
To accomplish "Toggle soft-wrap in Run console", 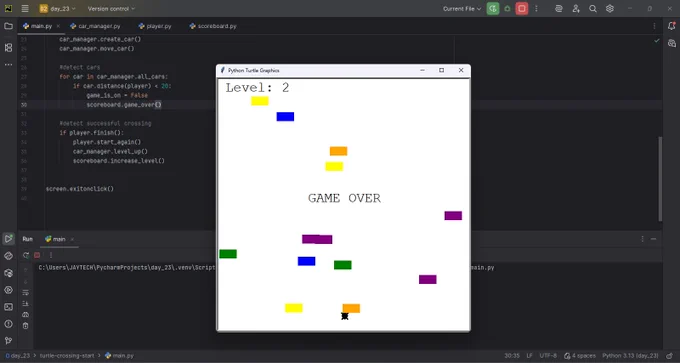I will point(26,292).
